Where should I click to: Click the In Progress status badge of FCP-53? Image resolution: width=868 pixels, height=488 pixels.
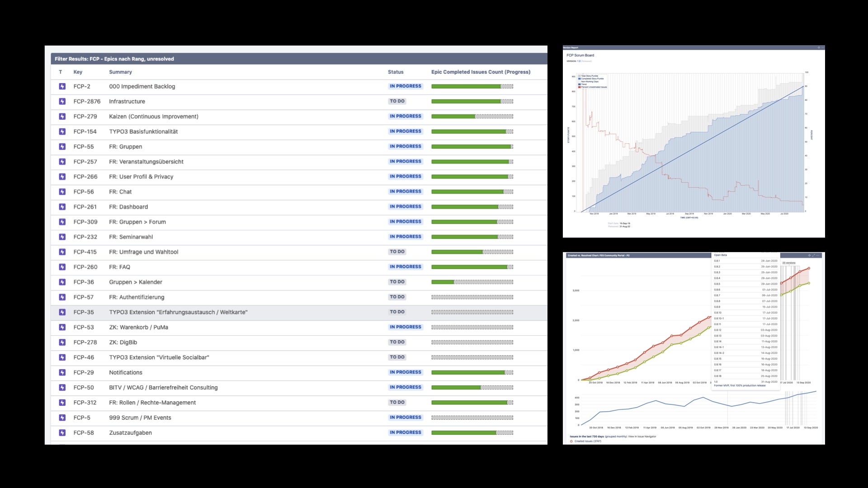pyautogui.click(x=406, y=327)
